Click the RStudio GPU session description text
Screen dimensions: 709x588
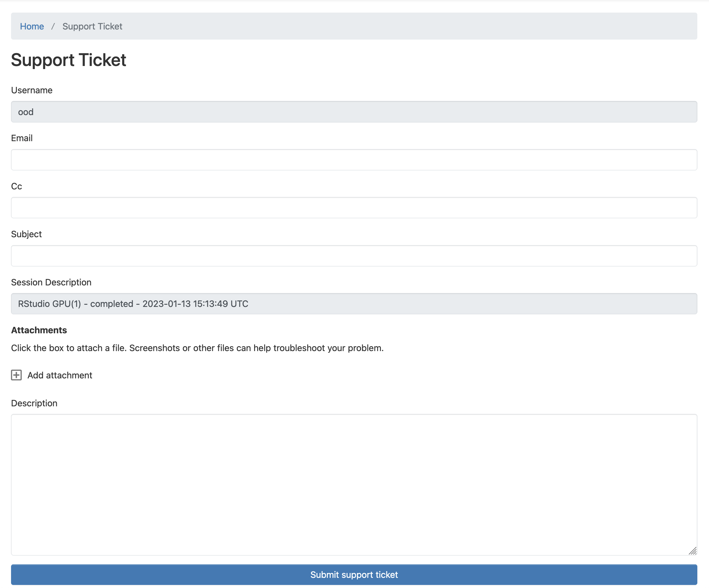pos(133,304)
